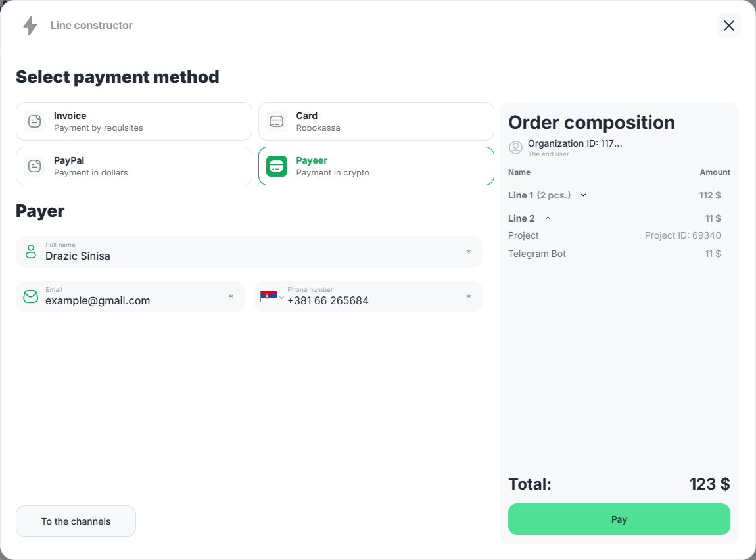Select Payeer payment in crypto option
This screenshot has width=756, height=560.
376,166
